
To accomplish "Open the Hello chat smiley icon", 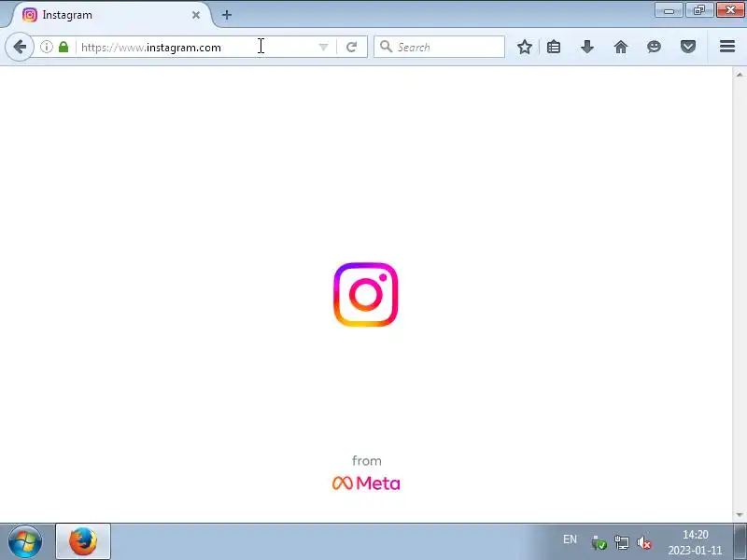I will 655,47.
